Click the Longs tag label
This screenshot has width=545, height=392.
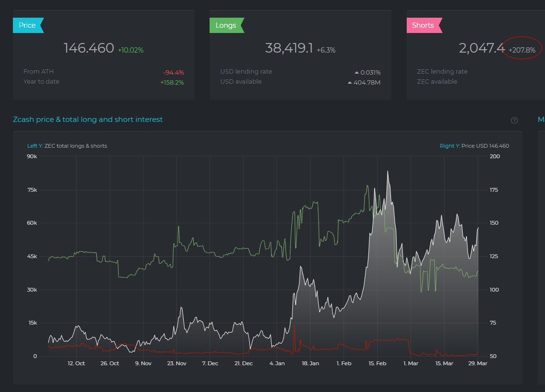pos(227,25)
